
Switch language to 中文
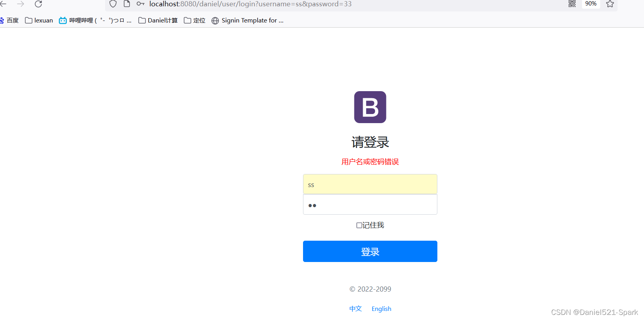point(356,309)
